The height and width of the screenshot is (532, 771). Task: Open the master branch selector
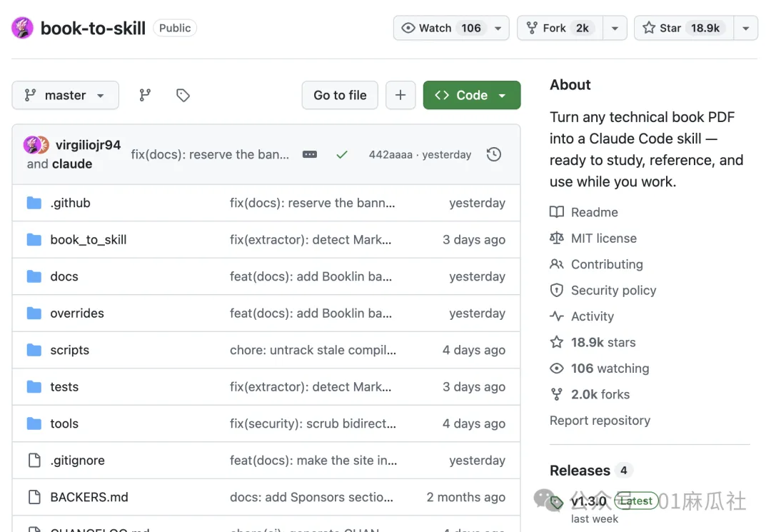[66, 95]
